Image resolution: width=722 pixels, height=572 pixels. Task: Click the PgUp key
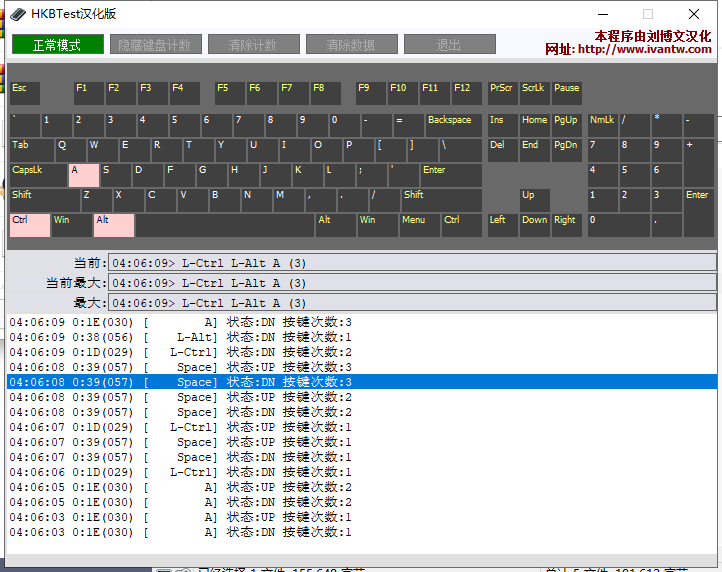click(x=567, y=125)
